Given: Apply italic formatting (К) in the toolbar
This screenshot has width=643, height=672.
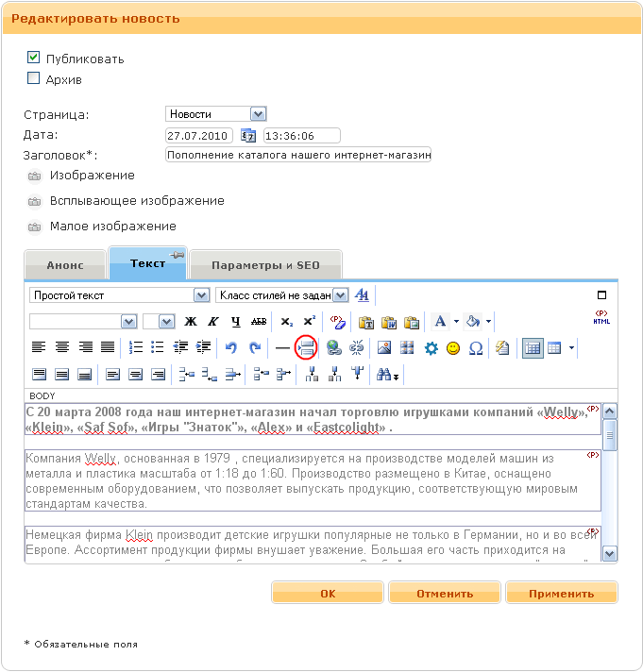Looking at the screenshot, I should 213,322.
